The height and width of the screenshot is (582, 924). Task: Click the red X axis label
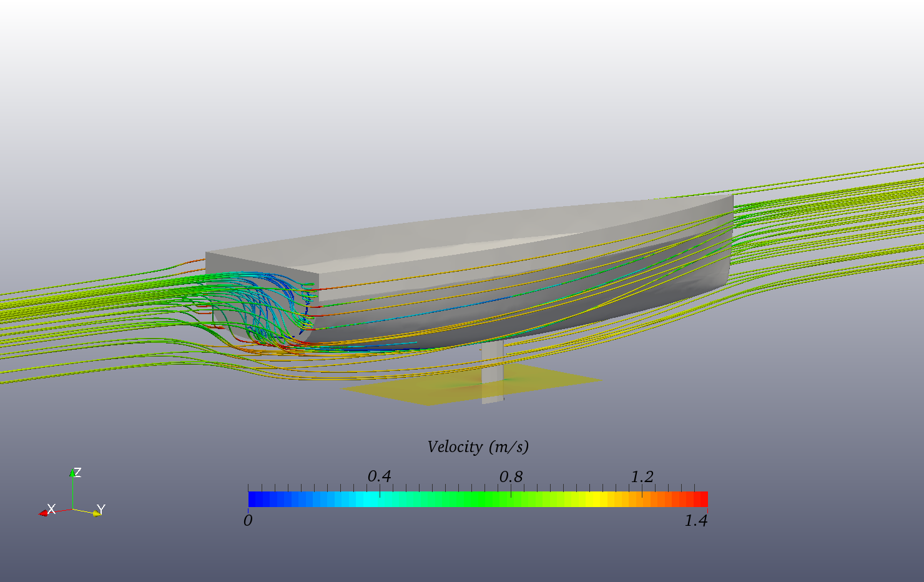pos(50,508)
